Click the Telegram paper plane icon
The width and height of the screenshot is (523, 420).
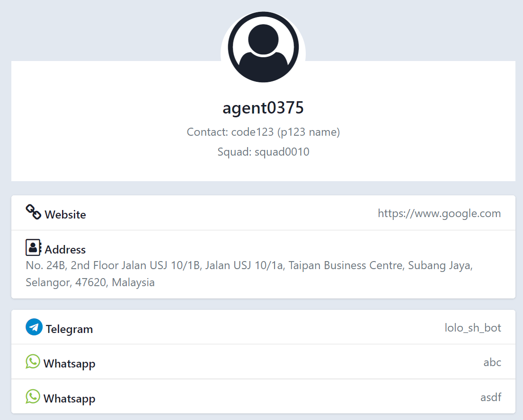(34, 327)
